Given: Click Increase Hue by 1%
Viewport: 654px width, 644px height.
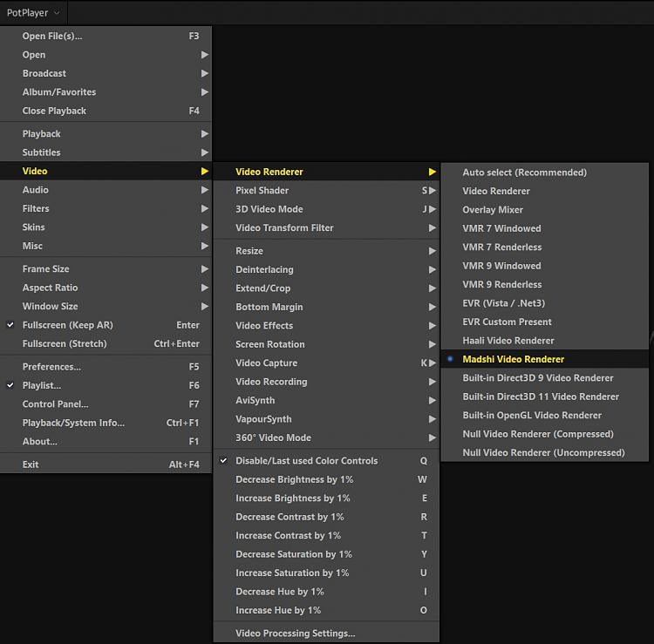Looking at the screenshot, I should coord(327,611).
